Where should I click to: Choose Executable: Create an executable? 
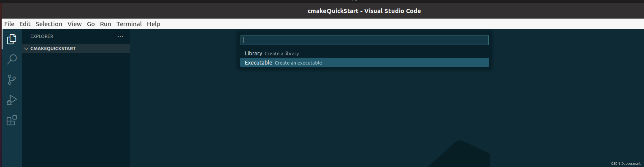pos(364,62)
